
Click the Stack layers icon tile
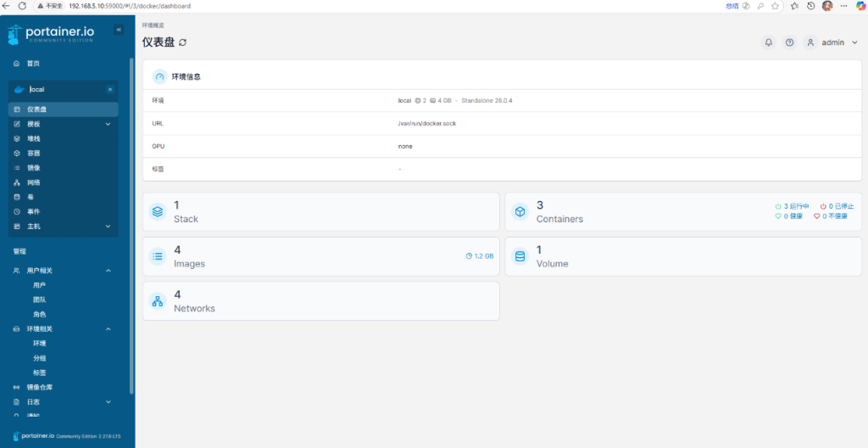click(157, 212)
